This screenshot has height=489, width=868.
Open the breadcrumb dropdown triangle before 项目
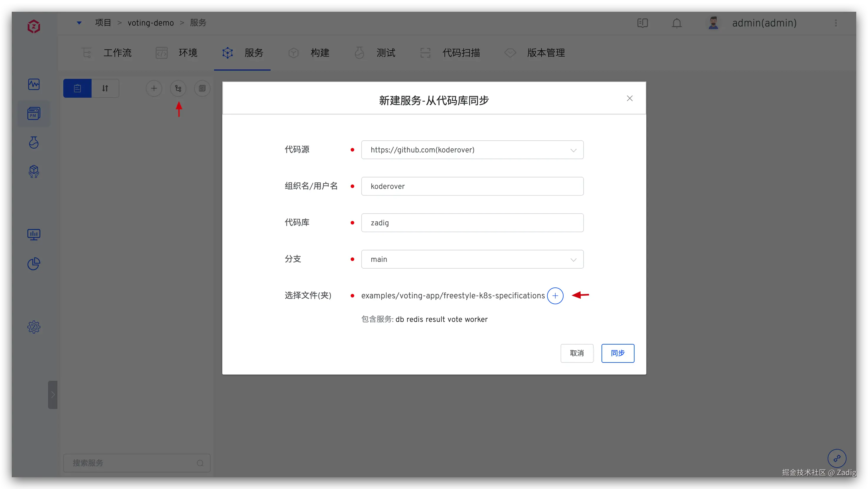(79, 23)
